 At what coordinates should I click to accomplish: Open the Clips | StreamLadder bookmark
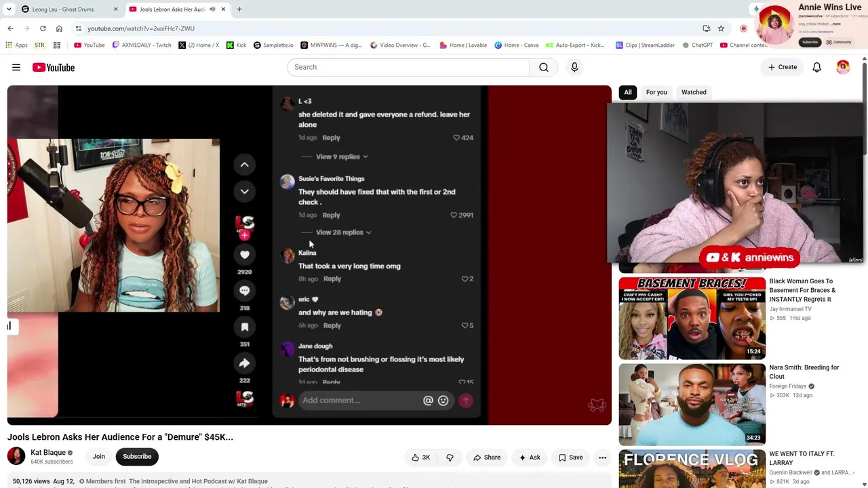(x=645, y=45)
